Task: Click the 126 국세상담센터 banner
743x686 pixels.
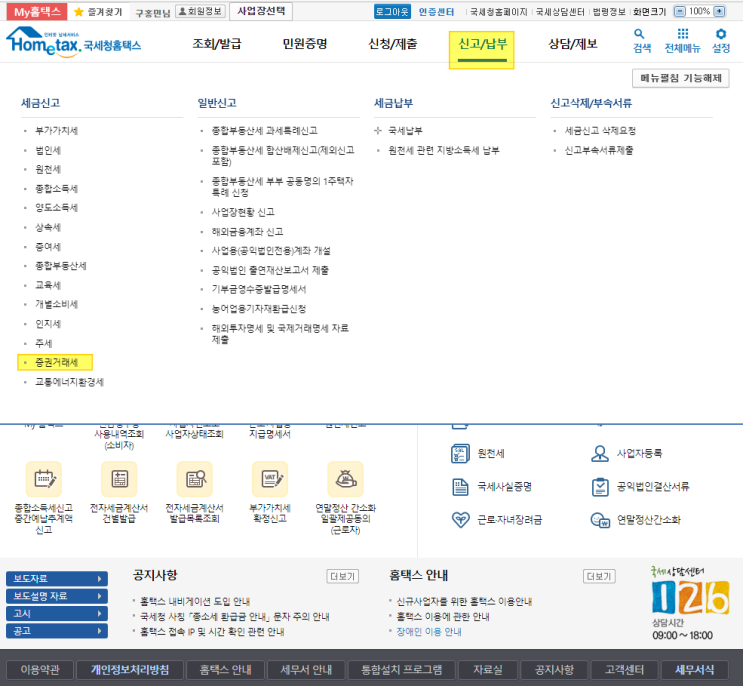Action: pos(689,603)
